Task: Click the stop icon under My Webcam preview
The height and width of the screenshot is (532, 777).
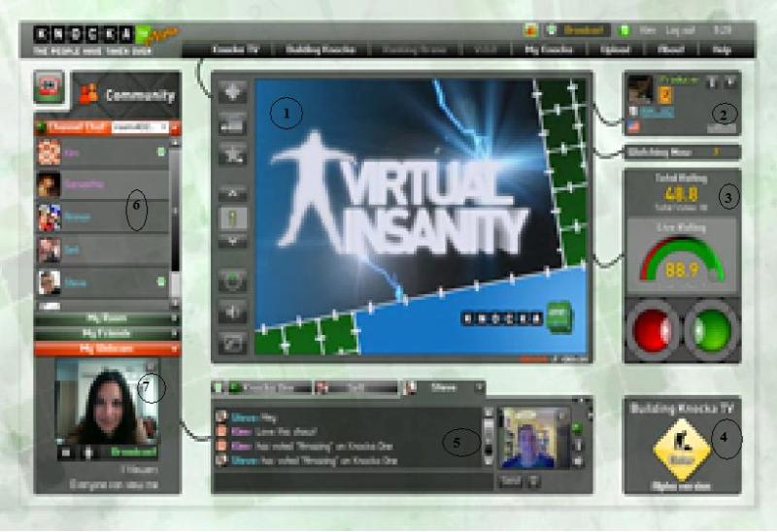Action: pyautogui.click(x=66, y=452)
